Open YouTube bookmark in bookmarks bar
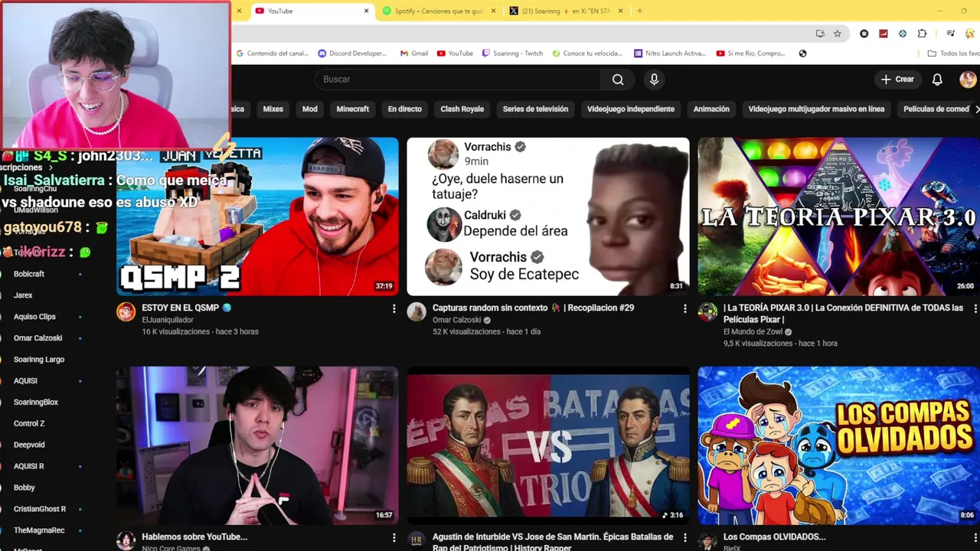Viewport: 980px width, 551px height. pos(455,54)
